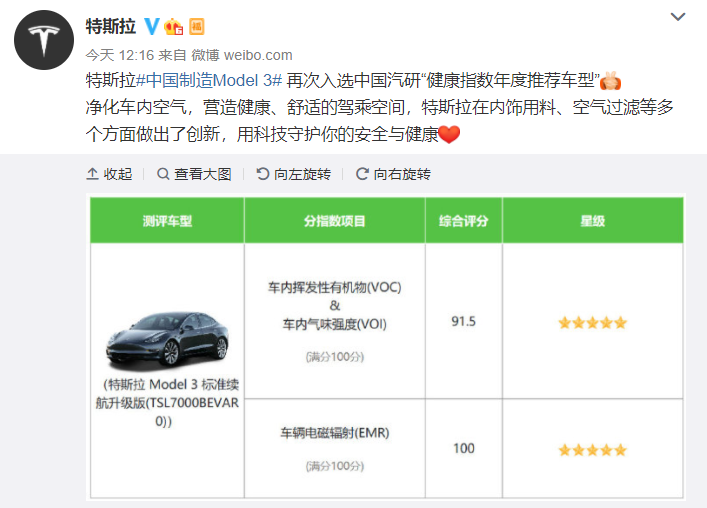The image size is (707, 508).
Task: Click the crown membership badge icon
Action: 174,25
